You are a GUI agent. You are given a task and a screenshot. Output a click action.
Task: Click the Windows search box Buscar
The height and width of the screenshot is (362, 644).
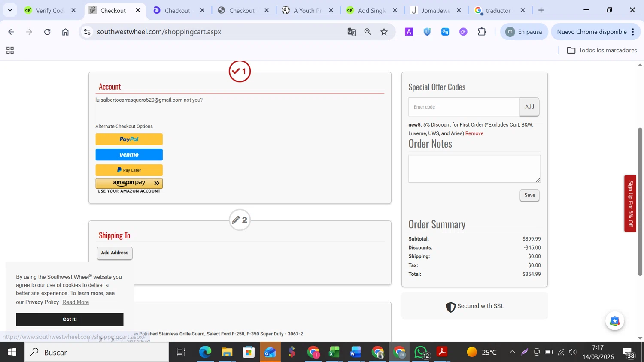click(x=97, y=352)
